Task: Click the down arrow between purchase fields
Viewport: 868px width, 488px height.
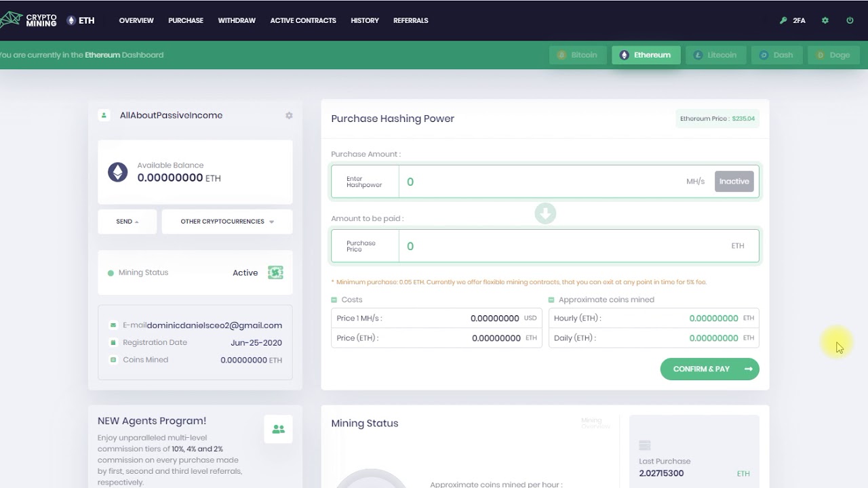Action: click(545, 213)
